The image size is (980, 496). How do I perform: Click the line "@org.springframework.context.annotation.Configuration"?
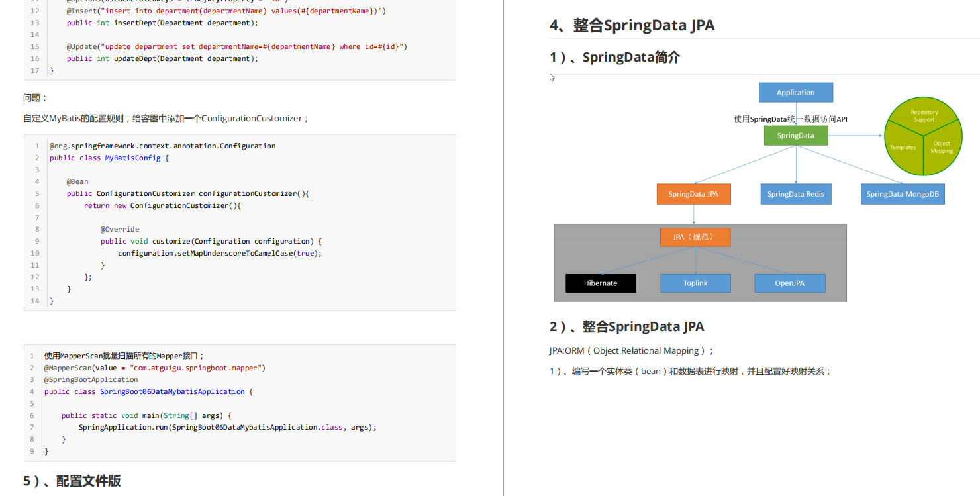[x=162, y=146]
